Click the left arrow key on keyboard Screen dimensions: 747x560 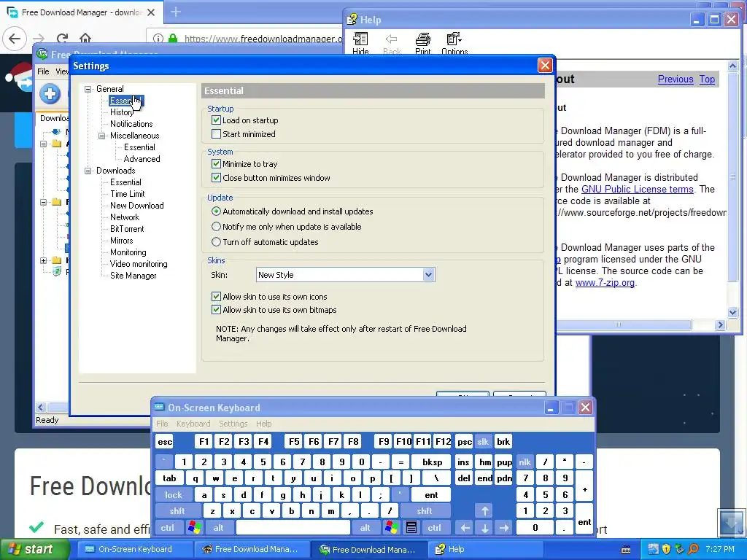click(465, 528)
